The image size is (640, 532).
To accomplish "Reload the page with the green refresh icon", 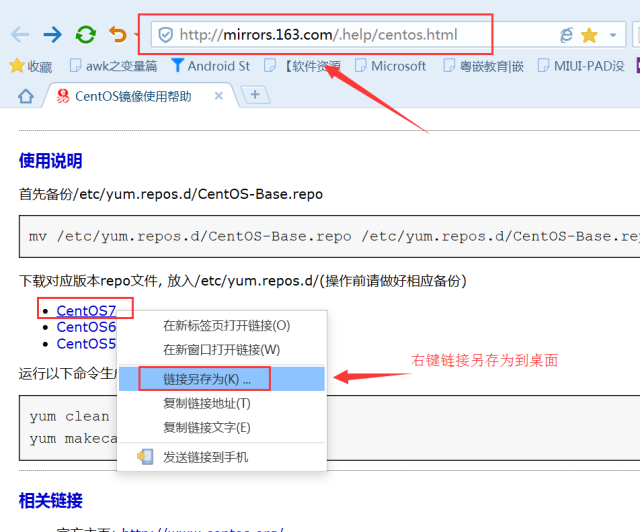I will pos(85,35).
